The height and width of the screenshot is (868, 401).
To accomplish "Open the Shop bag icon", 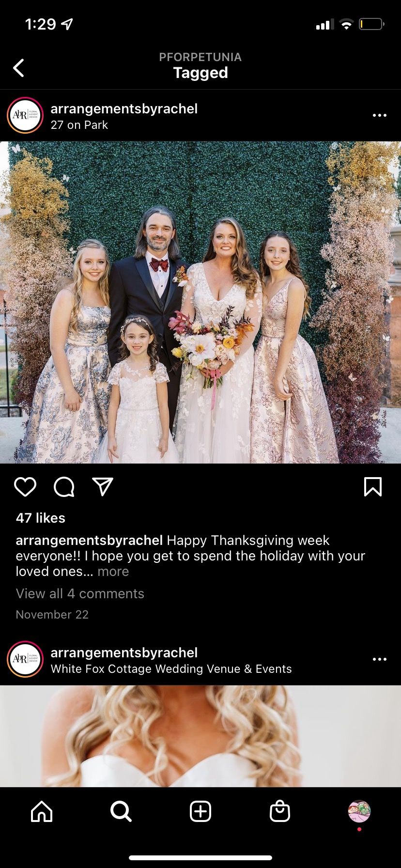I will [x=280, y=811].
